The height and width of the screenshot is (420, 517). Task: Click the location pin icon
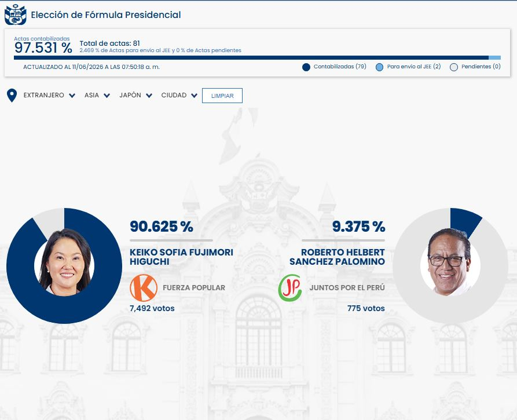click(12, 96)
